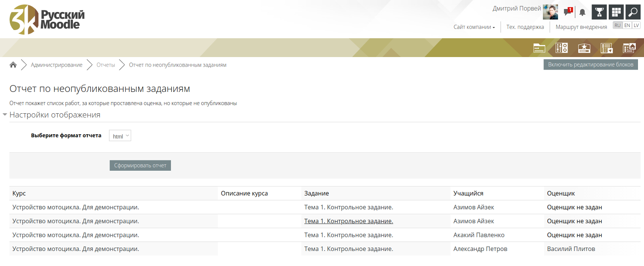Click the folder icon in banner
This screenshot has height=266, width=644.
pyautogui.click(x=539, y=48)
